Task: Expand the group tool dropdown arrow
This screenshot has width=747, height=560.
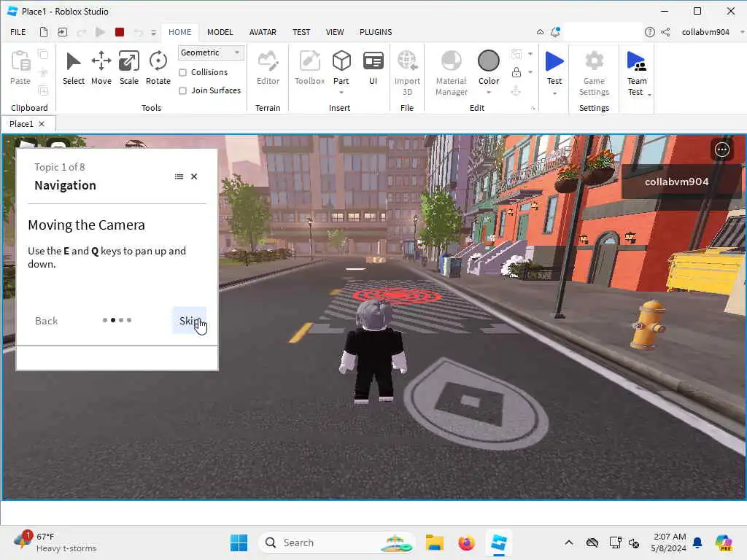Action: [x=530, y=54]
